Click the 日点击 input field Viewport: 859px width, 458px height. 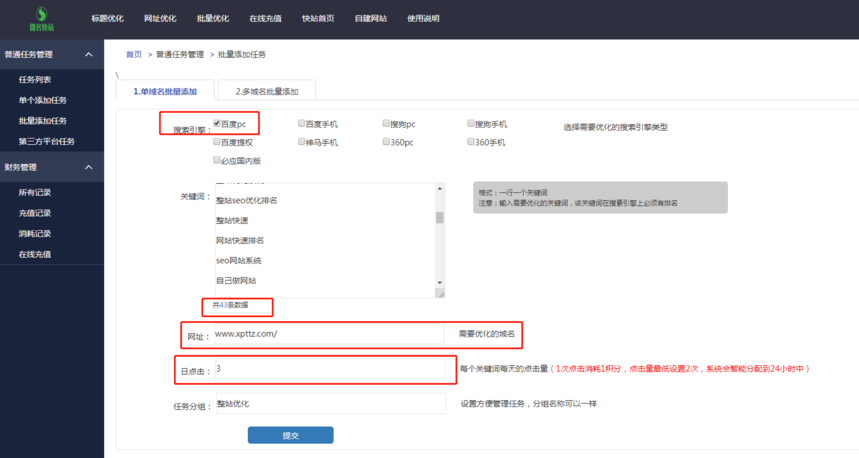(330, 369)
